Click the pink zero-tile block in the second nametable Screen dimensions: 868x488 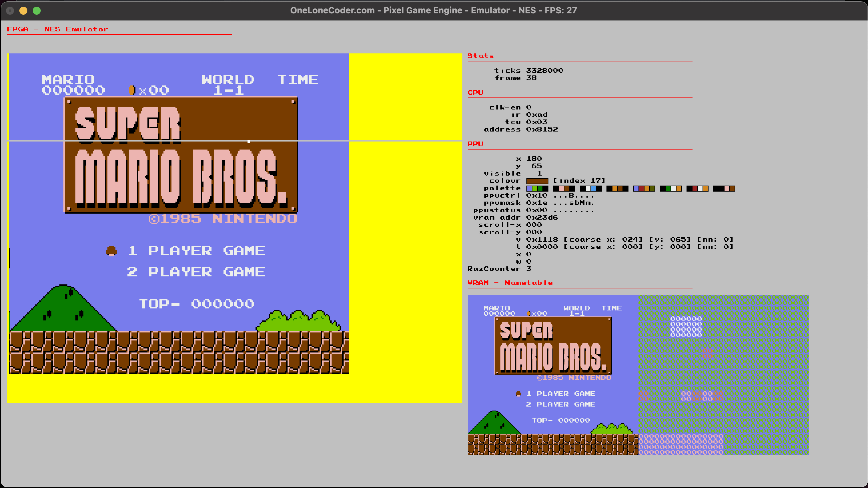pyautogui.click(x=681, y=445)
